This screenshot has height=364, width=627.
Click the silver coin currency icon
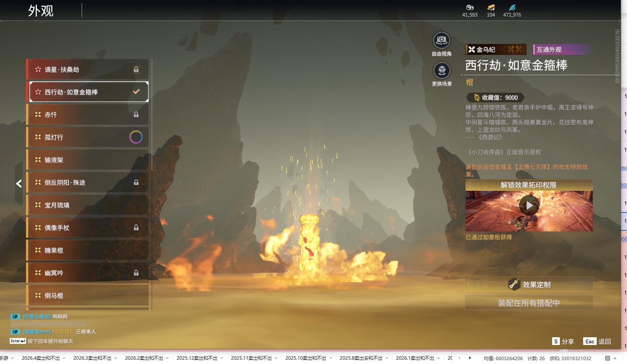(x=469, y=7)
